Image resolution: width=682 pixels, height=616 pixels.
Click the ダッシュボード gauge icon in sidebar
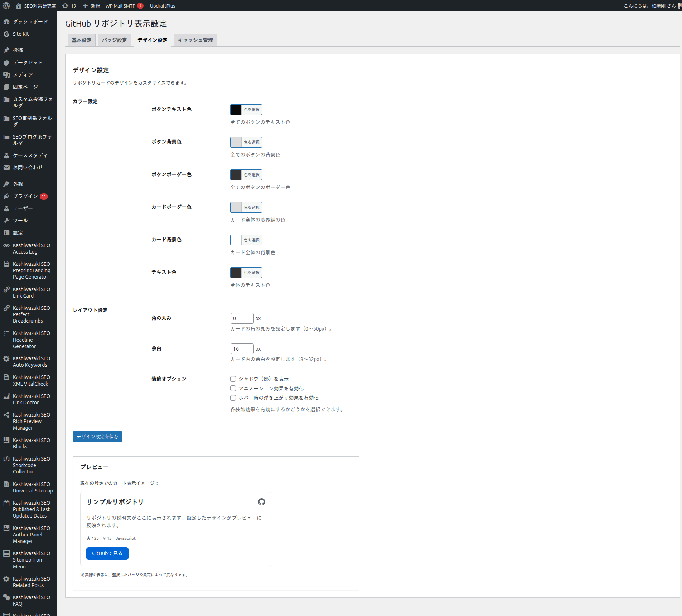pos(6,22)
